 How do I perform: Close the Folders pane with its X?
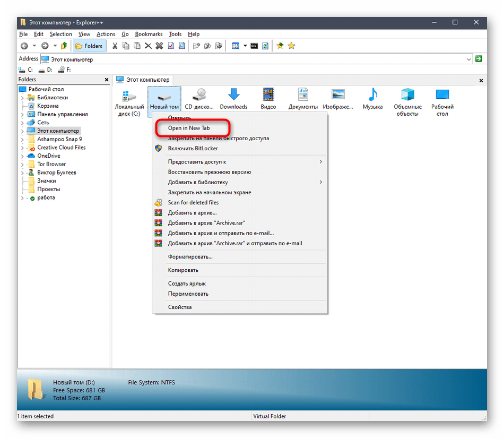pos(107,80)
